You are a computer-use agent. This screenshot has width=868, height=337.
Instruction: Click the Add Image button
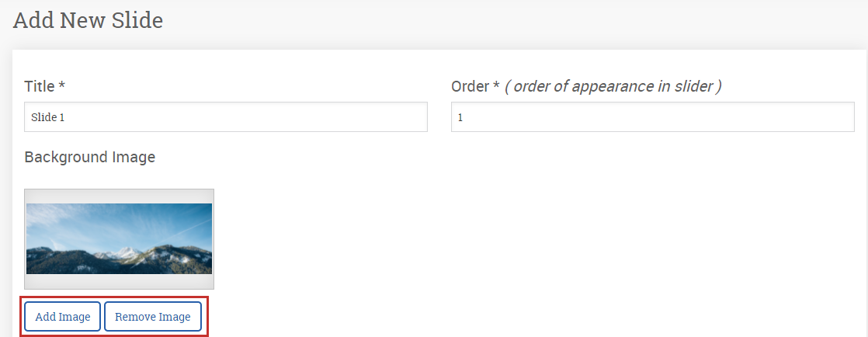pyautogui.click(x=63, y=317)
